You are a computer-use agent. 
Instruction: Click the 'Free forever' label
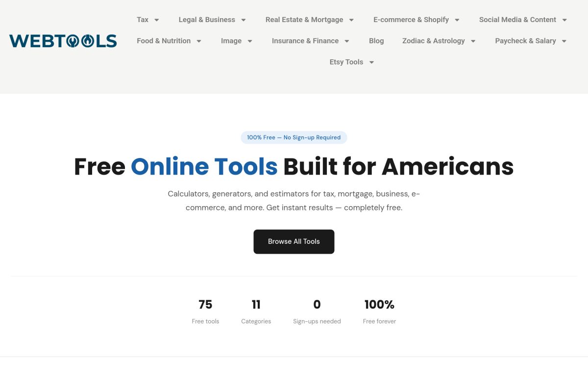pyautogui.click(x=379, y=321)
